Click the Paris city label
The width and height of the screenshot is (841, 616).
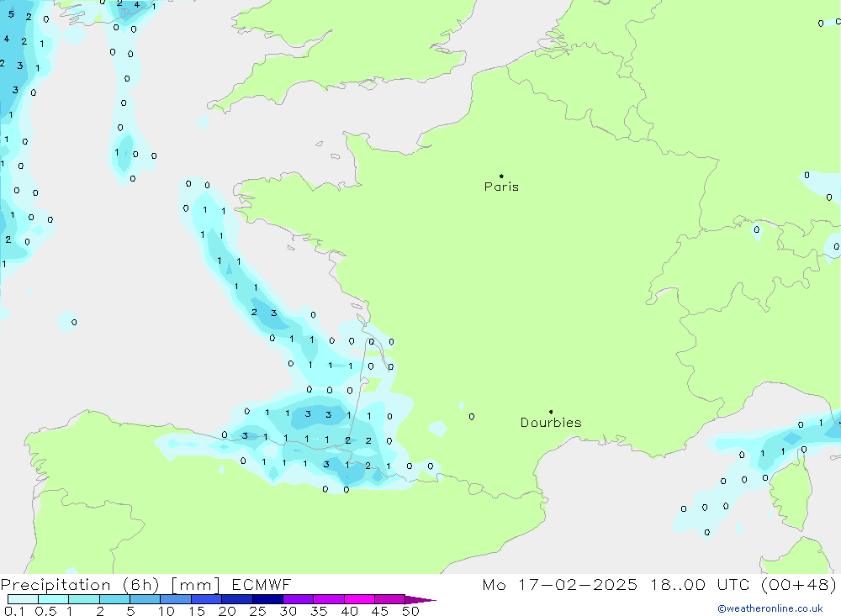(501, 187)
